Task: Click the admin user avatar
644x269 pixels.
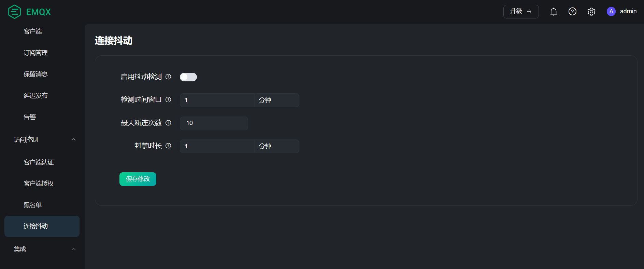Action: tap(611, 12)
